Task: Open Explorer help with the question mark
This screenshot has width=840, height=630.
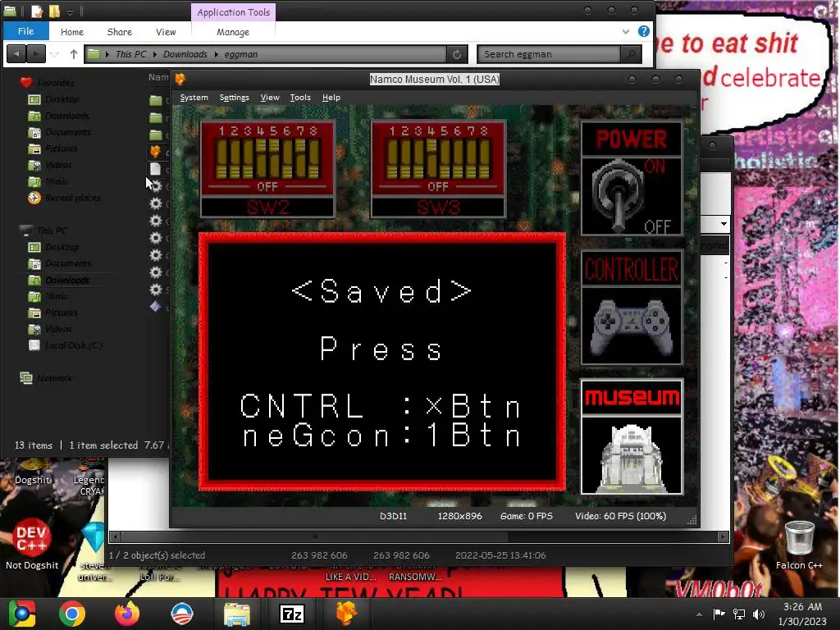Action: pyautogui.click(x=644, y=32)
